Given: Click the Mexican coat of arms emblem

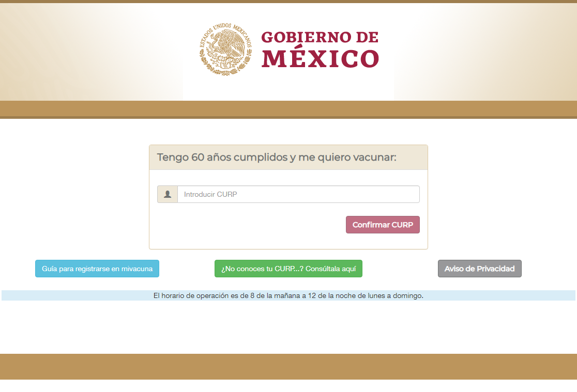Looking at the screenshot, I should pyautogui.click(x=226, y=50).
